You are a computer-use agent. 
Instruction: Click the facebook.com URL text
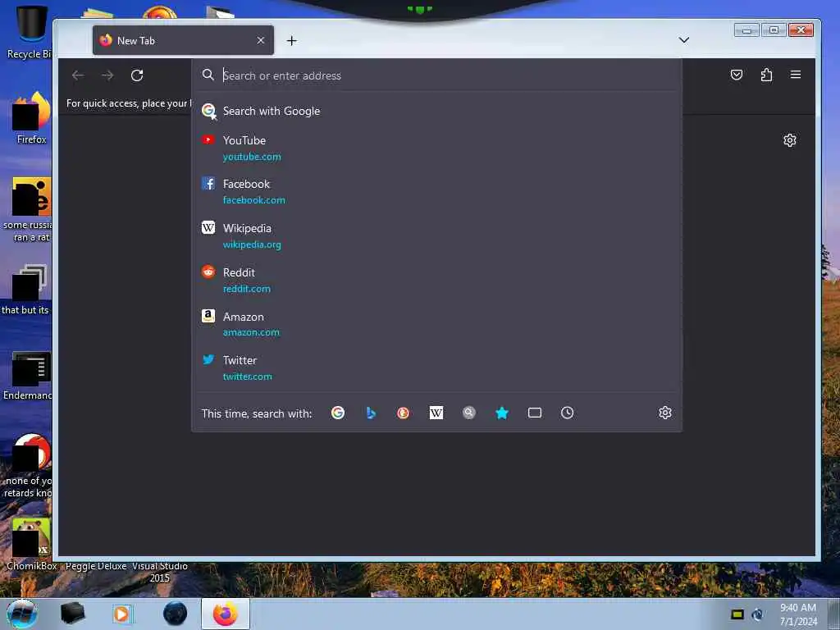point(254,200)
